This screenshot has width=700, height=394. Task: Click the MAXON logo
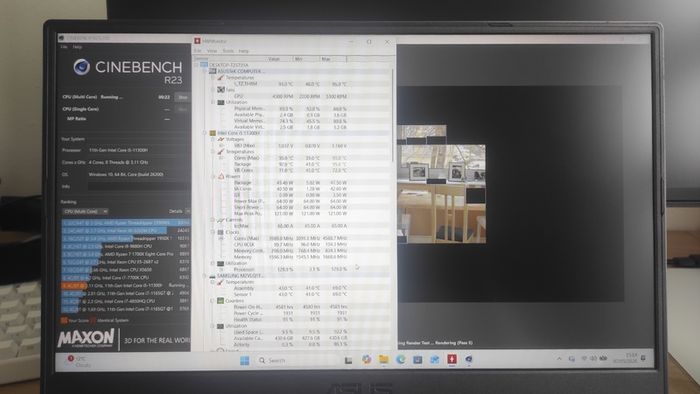(x=86, y=339)
